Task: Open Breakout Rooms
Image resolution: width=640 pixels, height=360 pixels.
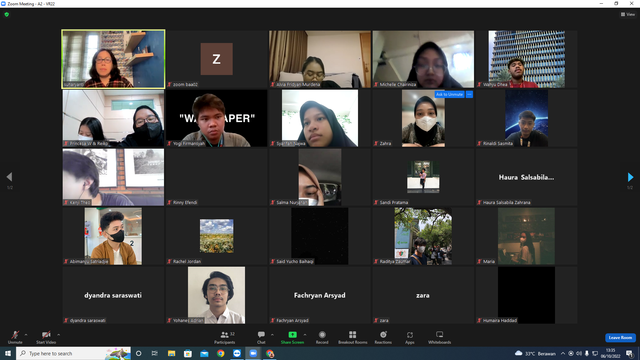Action: click(353, 337)
